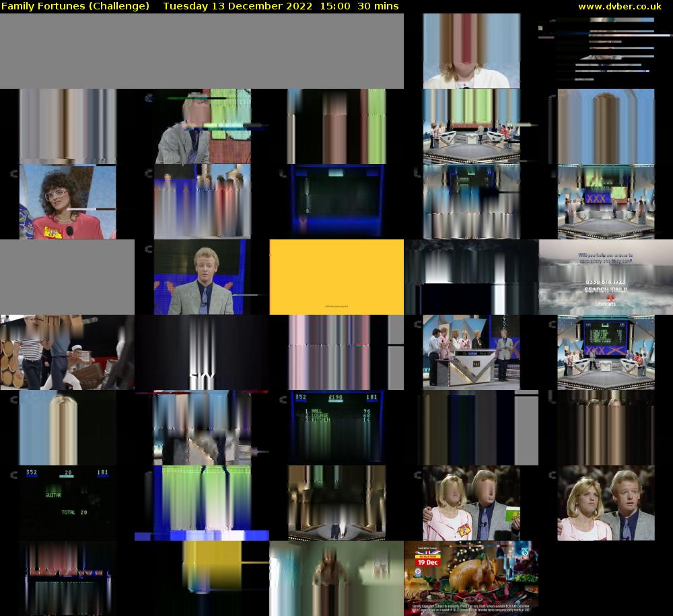Open the sailors carrying barrels thumbnail
The image size is (673, 616).
coord(67,352)
